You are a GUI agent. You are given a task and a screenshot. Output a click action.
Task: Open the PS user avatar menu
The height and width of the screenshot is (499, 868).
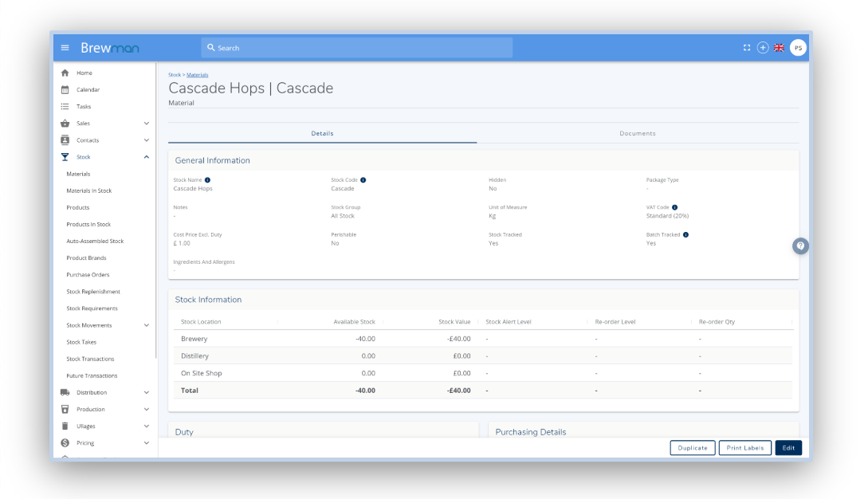point(798,48)
